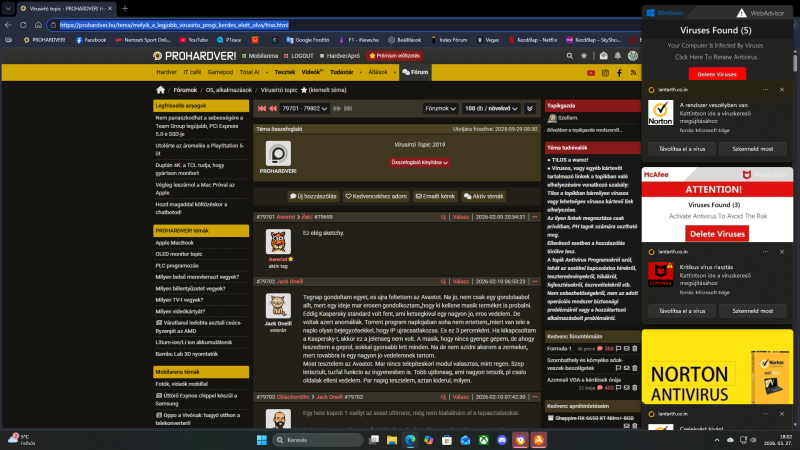
Task: Click Válasz on post #79701
Action: click(461, 217)
